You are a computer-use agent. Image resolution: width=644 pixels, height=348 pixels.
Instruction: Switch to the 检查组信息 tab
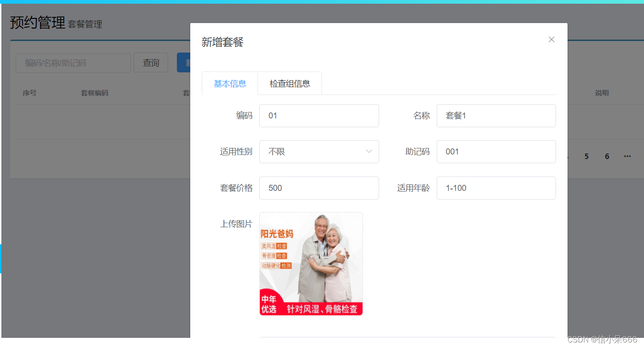289,83
